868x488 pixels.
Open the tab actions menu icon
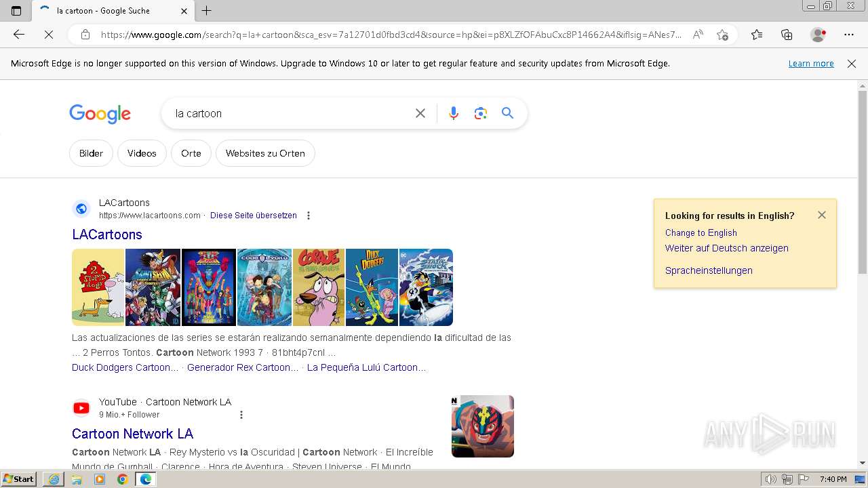(x=16, y=11)
